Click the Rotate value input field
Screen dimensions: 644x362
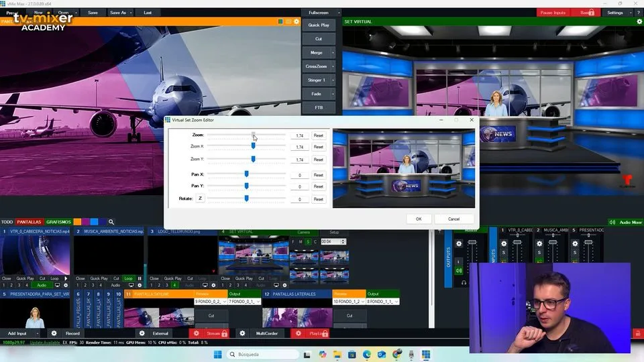(299, 199)
